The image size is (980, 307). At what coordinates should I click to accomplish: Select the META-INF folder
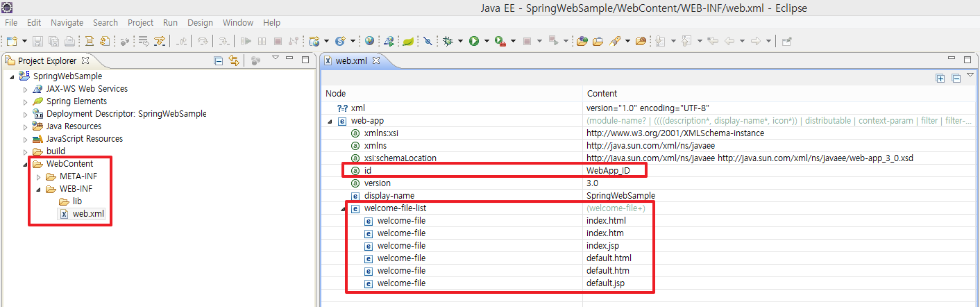click(78, 176)
